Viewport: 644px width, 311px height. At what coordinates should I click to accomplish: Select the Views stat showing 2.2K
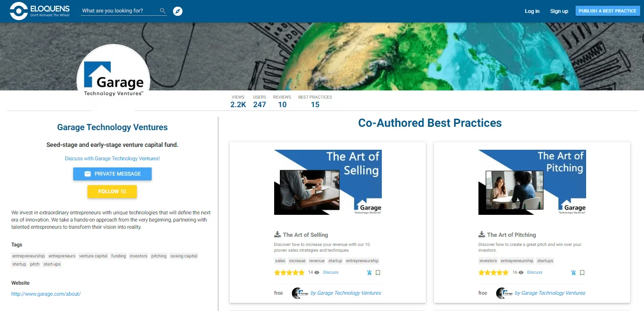[x=238, y=101]
